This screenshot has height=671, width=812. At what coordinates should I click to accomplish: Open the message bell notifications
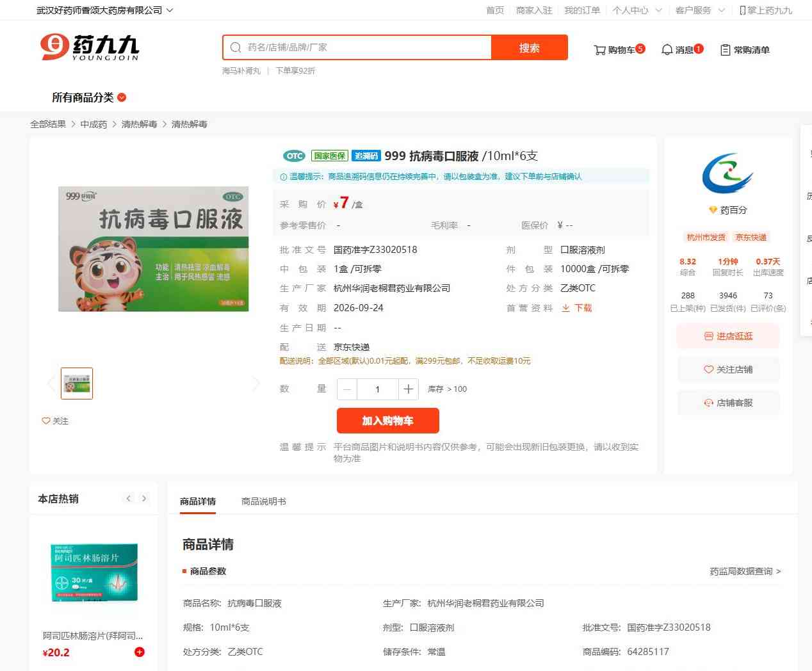click(x=667, y=50)
